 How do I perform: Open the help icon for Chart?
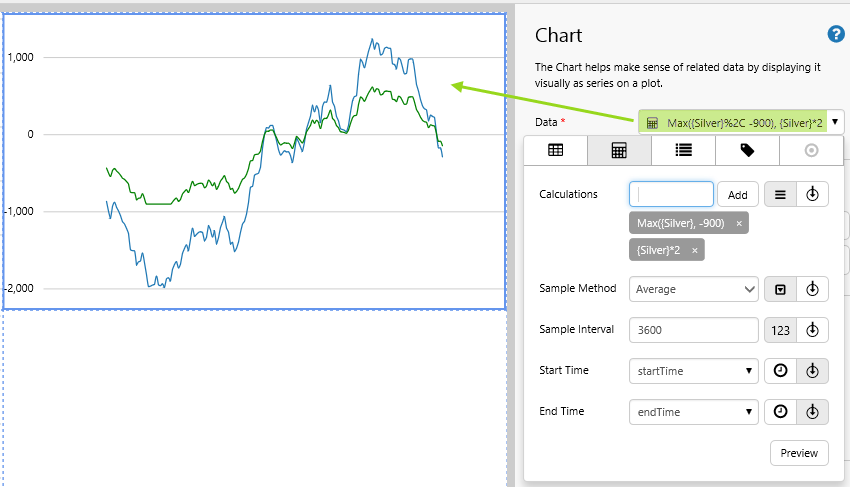tap(836, 35)
